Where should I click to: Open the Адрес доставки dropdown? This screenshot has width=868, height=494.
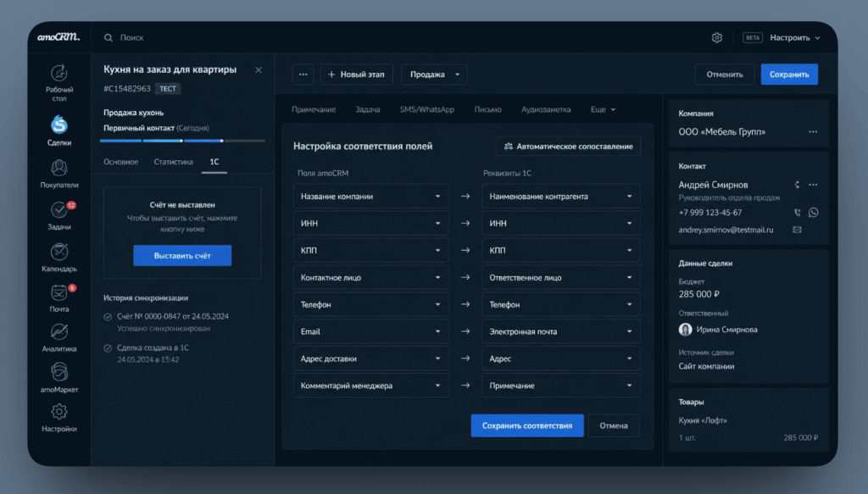(370, 358)
